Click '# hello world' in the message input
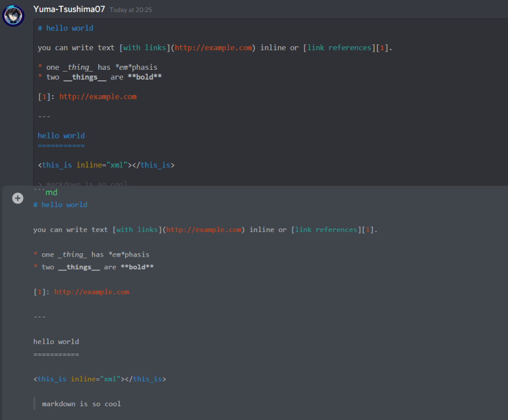 [x=60, y=205]
